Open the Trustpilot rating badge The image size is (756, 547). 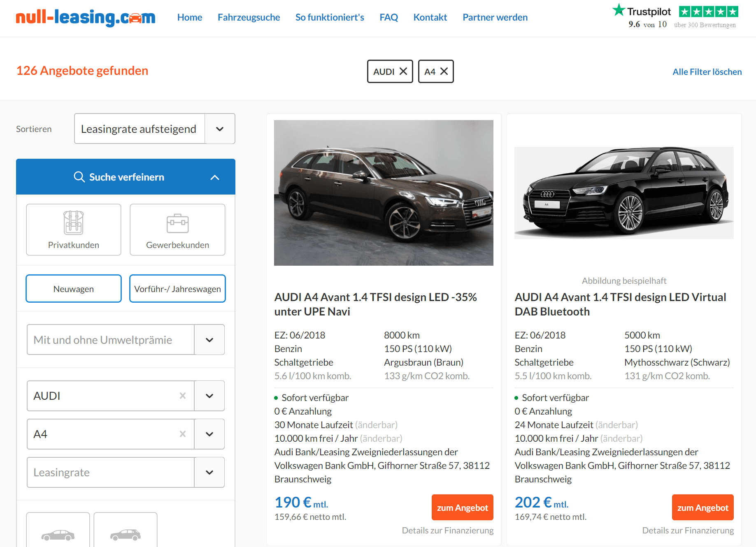pos(675,16)
